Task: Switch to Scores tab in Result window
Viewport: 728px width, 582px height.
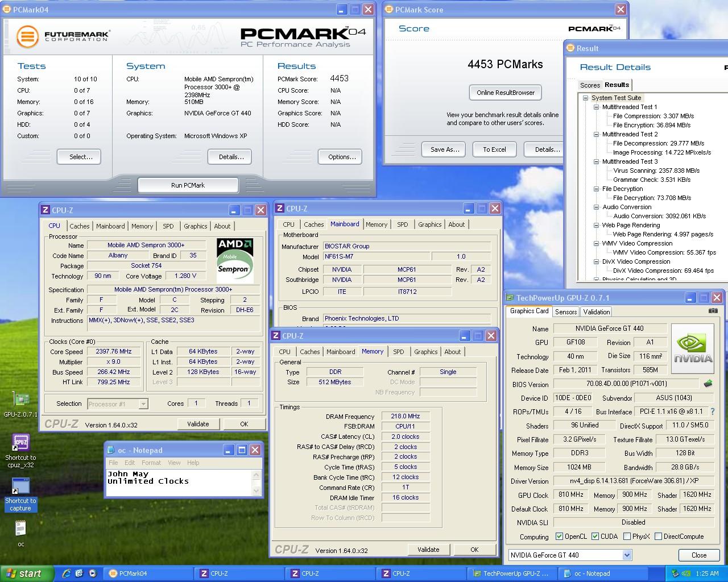Action: tap(590, 85)
